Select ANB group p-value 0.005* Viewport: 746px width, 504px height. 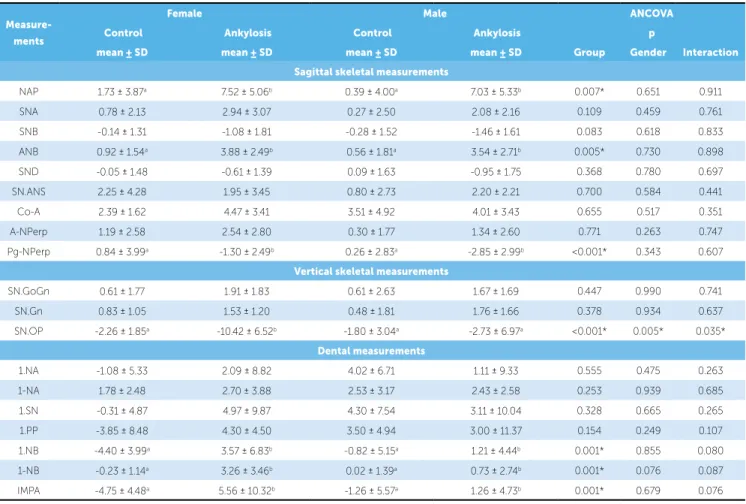[x=589, y=151]
